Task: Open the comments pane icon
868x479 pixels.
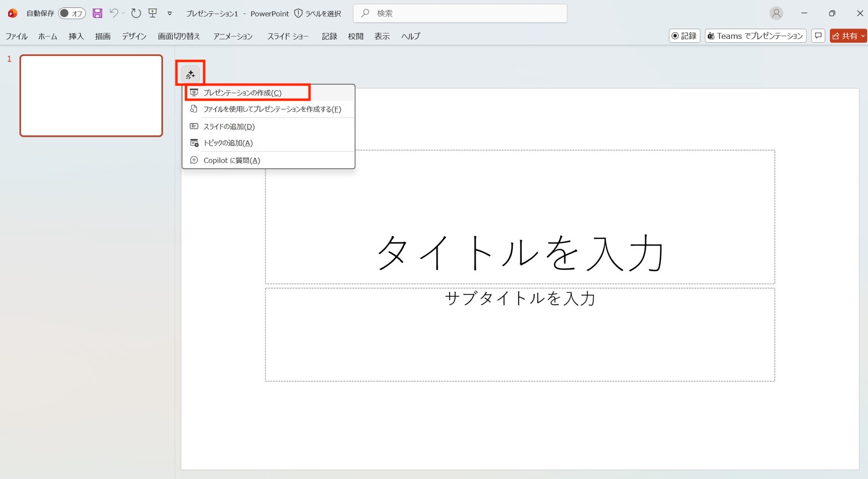Action: (818, 36)
